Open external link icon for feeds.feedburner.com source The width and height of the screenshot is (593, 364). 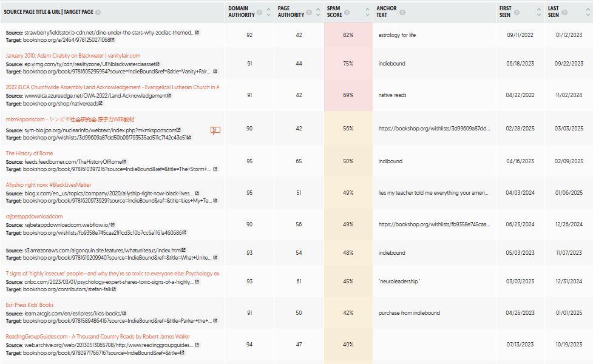(124, 161)
